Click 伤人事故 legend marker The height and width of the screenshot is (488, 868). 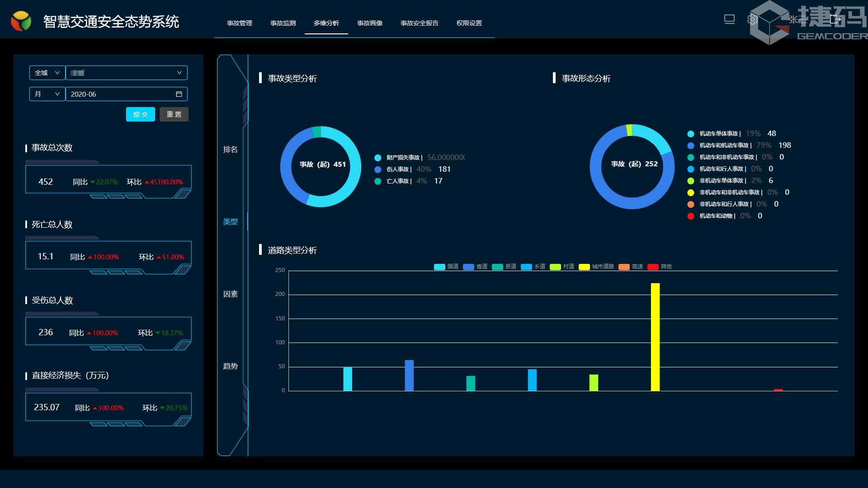[378, 169]
